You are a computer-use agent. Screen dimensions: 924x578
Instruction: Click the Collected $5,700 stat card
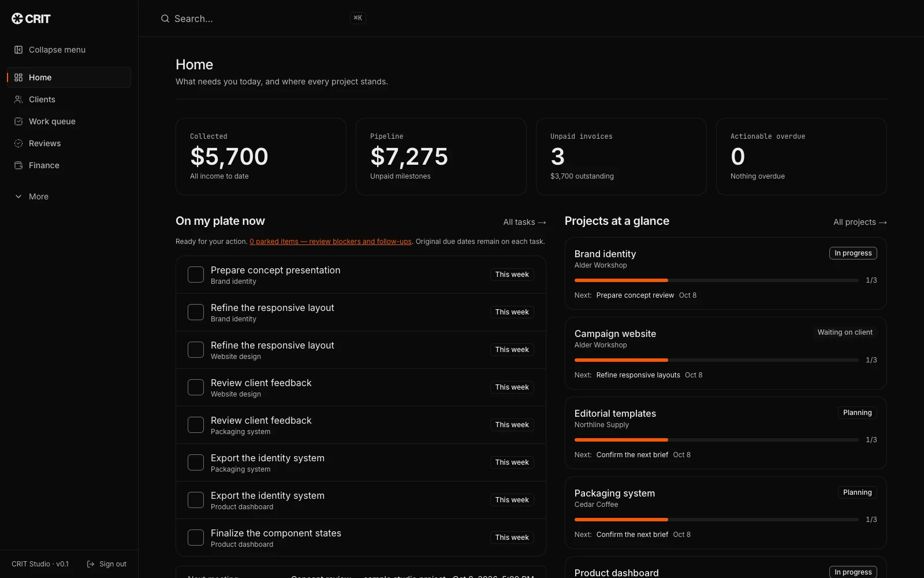point(261,157)
